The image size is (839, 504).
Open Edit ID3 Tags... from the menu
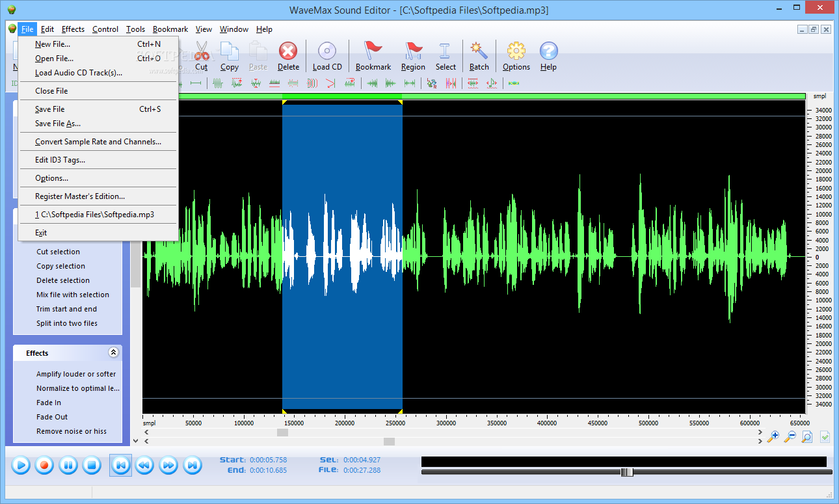98,160
